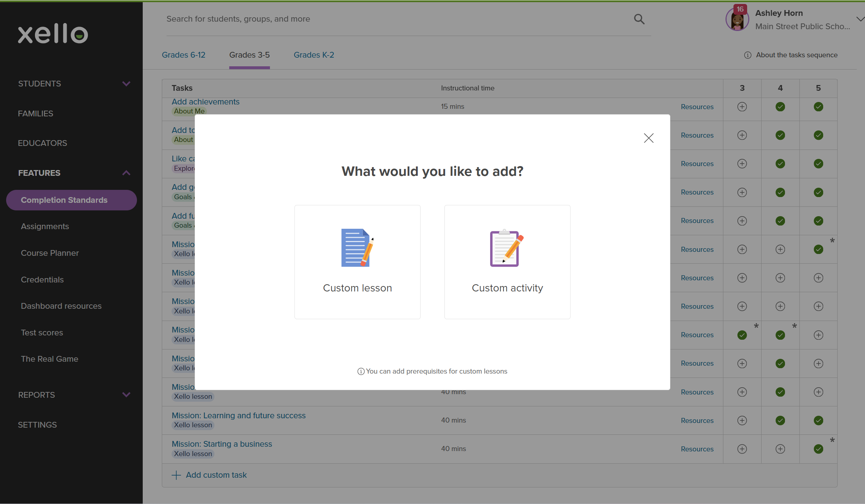
Task: Expand the REPORTS sidebar section
Action: pos(126,395)
